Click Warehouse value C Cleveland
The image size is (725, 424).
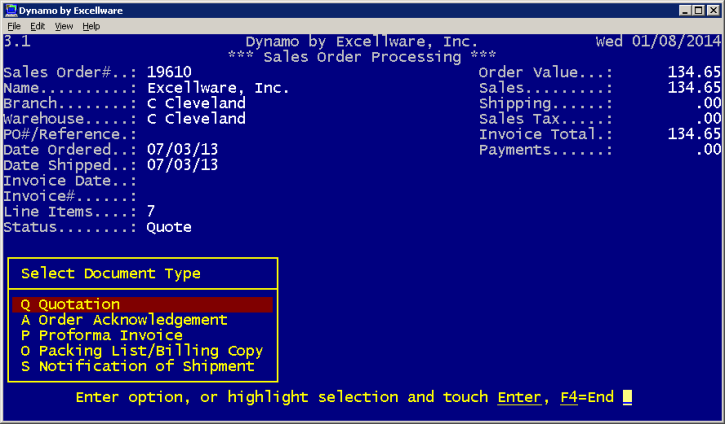click(196, 119)
